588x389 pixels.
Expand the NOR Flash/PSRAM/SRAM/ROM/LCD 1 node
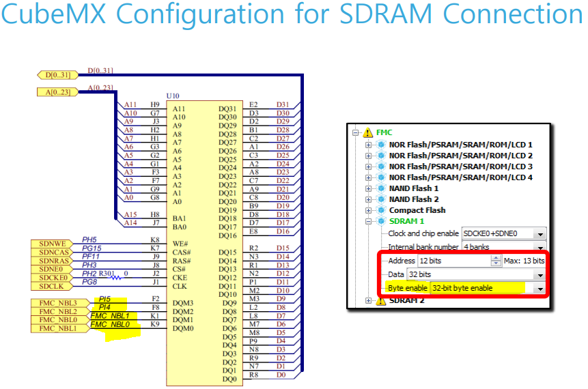click(368, 145)
